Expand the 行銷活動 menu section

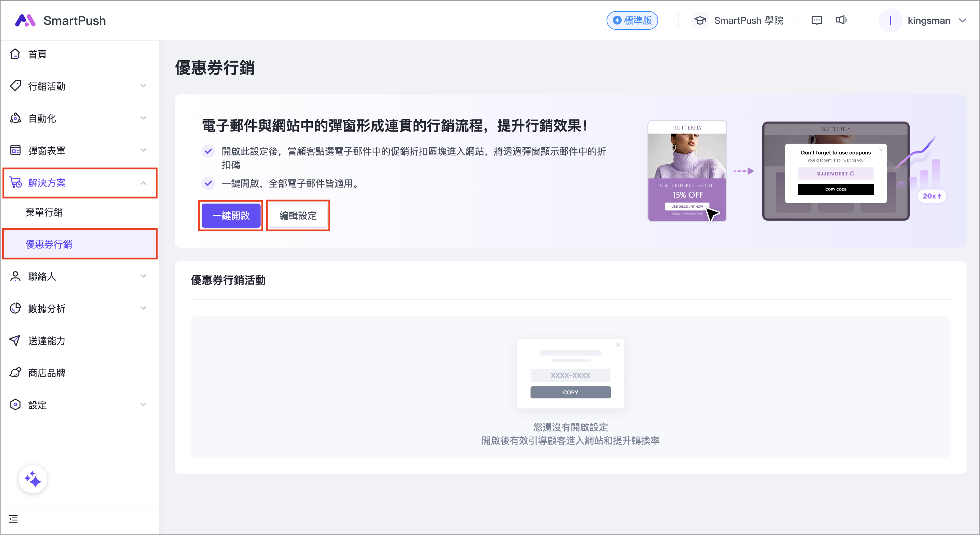(x=143, y=86)
